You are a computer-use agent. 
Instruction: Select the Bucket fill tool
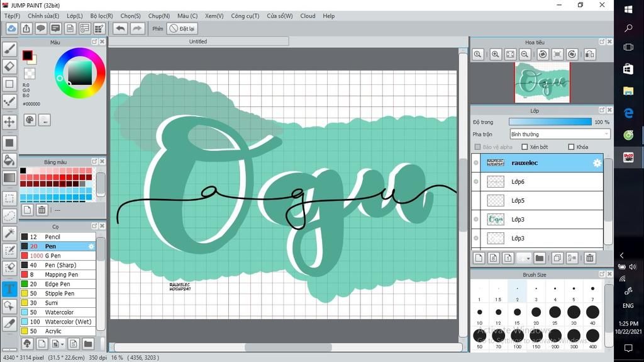coord(9,160)
